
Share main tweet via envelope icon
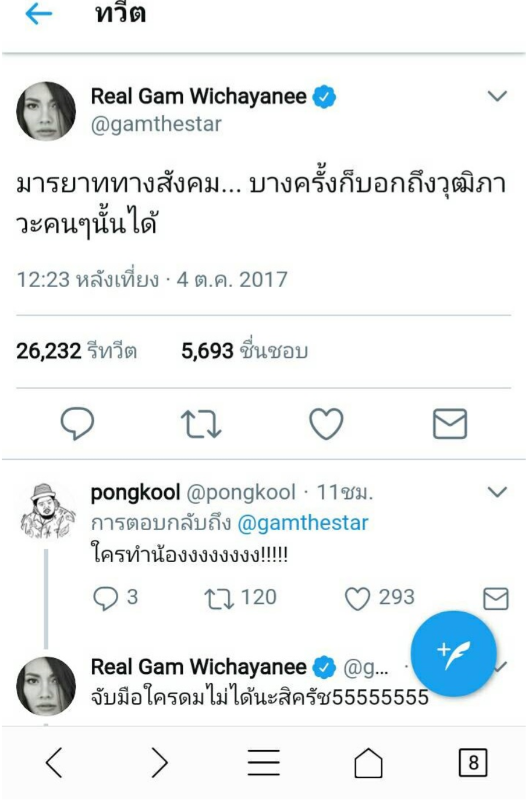pyautogui.click(x=450, y=424)
